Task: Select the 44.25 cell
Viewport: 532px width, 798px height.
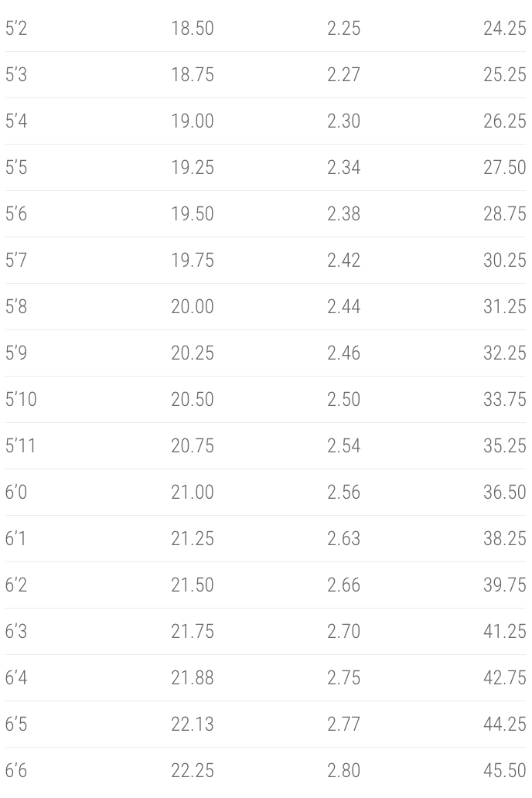Action: pyautogui.click(x=504, y=725)
